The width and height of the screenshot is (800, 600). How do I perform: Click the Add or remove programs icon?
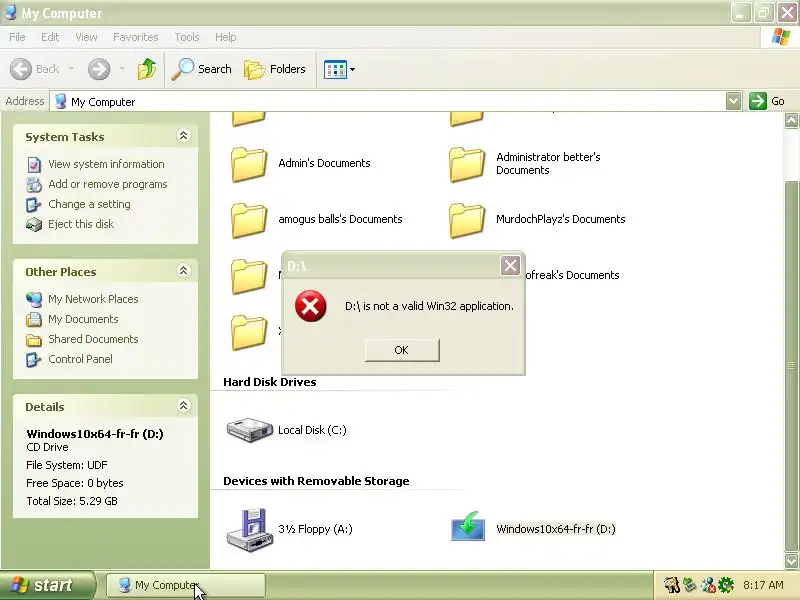pyautogui.click(x=34, y=184)
